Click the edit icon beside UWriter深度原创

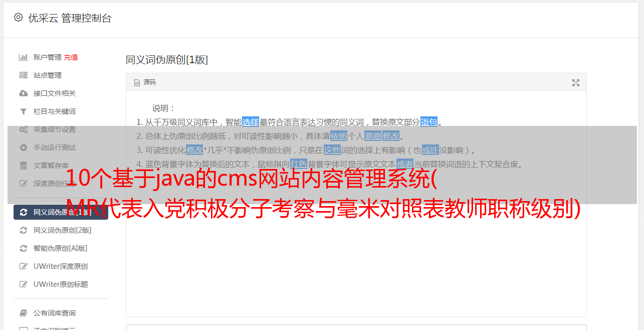click(x=23, y=266)
